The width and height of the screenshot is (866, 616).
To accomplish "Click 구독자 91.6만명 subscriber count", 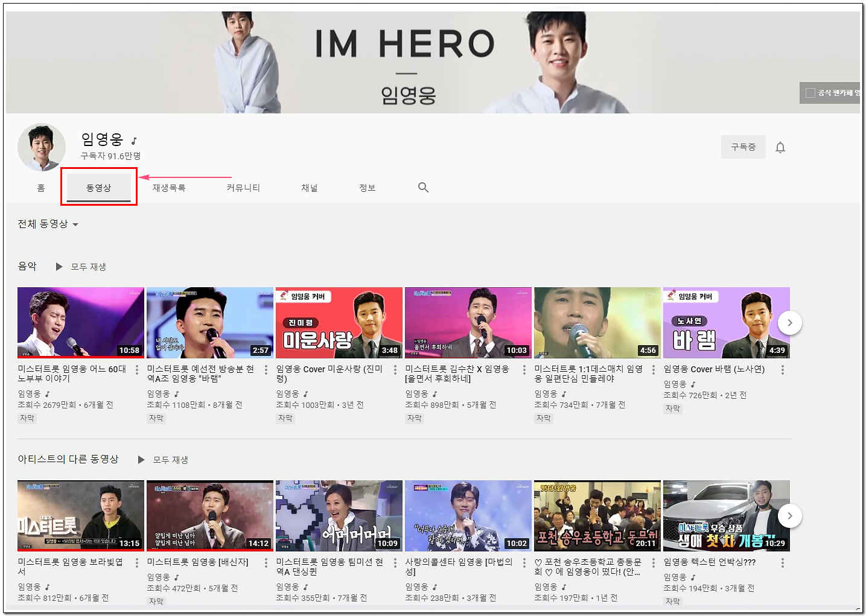I will pos(110,156).
